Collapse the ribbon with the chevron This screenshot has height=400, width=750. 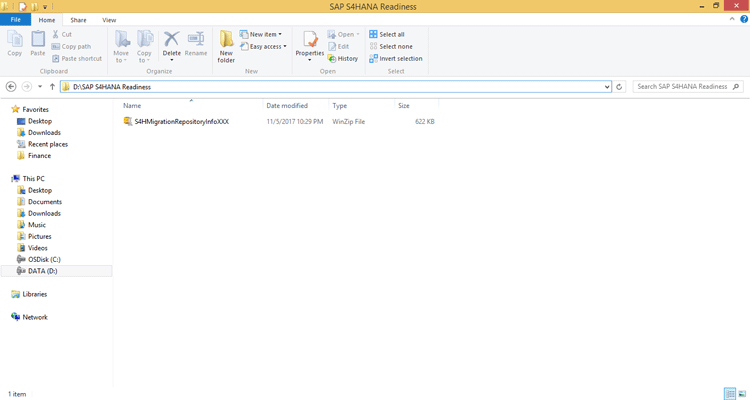(x=732, y=19)
